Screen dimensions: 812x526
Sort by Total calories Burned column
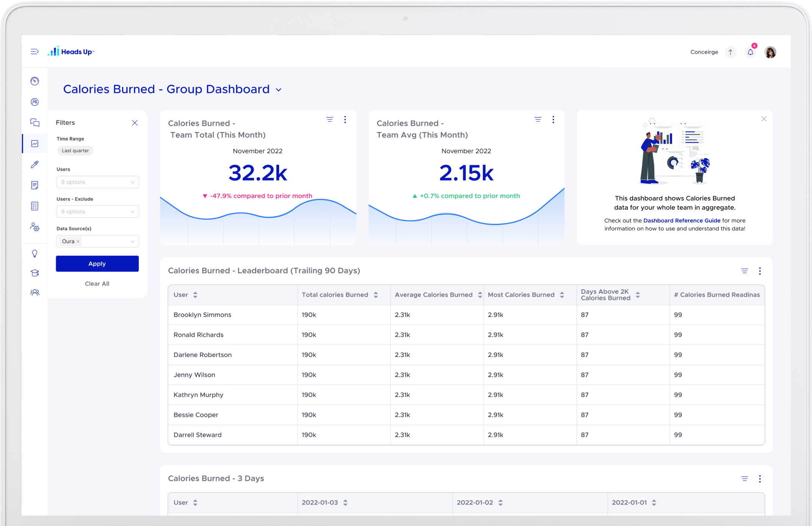(x=376, y=295)
